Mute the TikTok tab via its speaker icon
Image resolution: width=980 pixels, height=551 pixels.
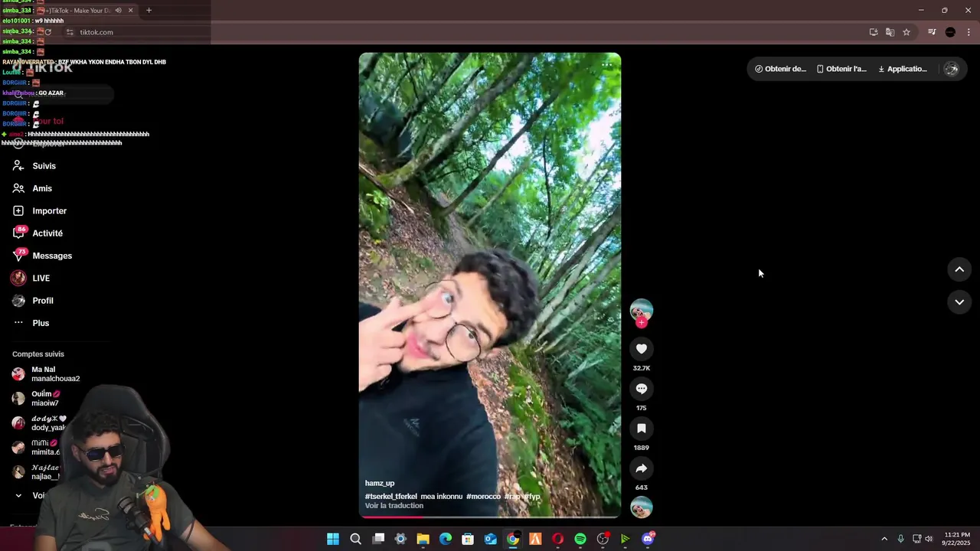click(x=118, y=11)
